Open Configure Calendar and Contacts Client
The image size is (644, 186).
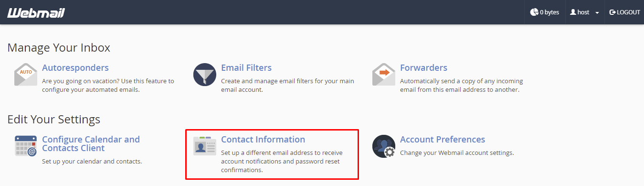(x=91, y=144)
